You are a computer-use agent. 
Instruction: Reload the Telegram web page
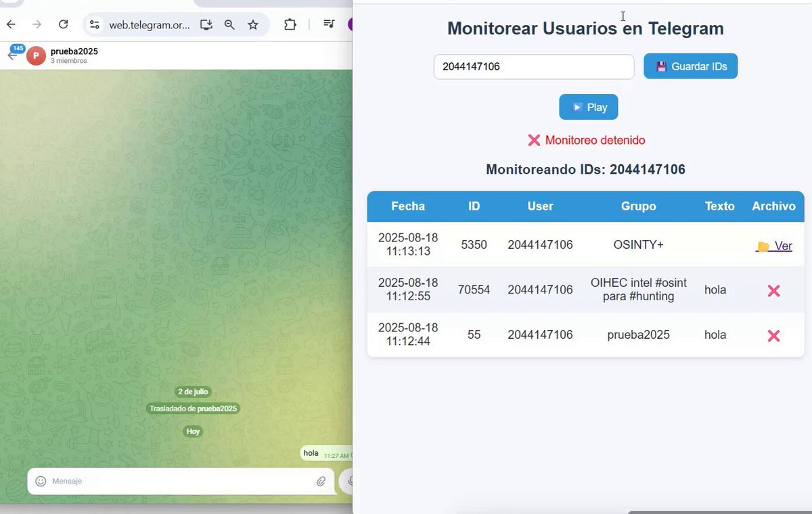pyautogui.click(x=64, y=24)
